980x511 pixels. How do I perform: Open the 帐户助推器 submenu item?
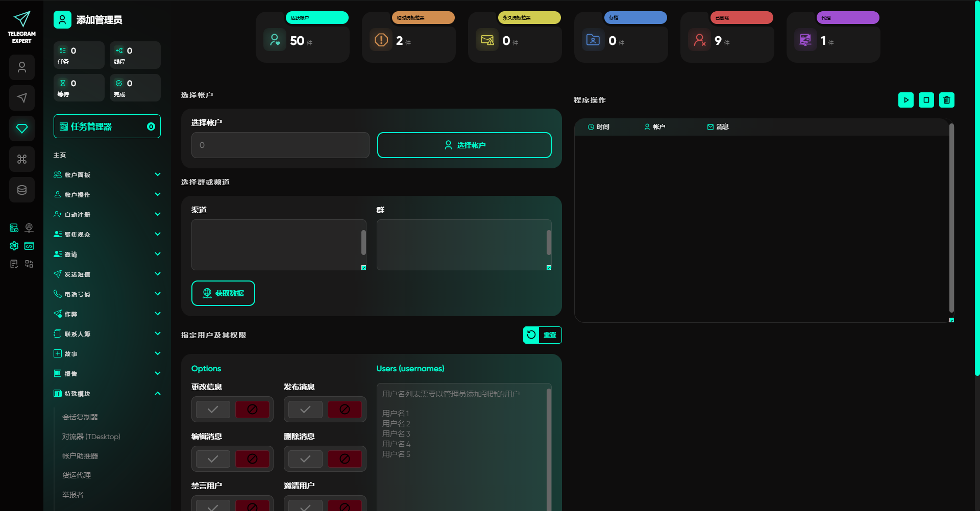click(80, 456)
